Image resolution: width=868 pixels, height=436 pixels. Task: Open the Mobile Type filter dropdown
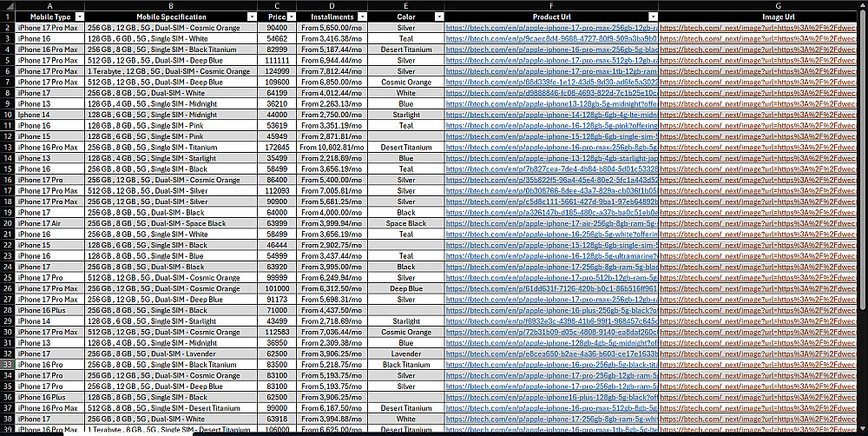pos(79,17)
